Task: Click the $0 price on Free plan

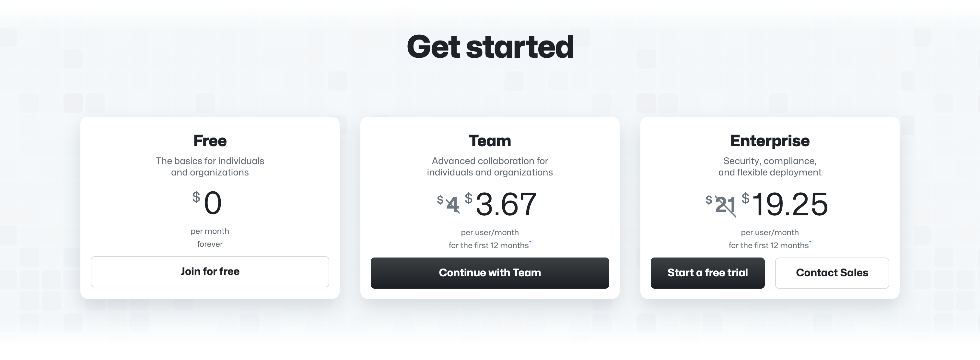Action: click(x=212, y=203)
